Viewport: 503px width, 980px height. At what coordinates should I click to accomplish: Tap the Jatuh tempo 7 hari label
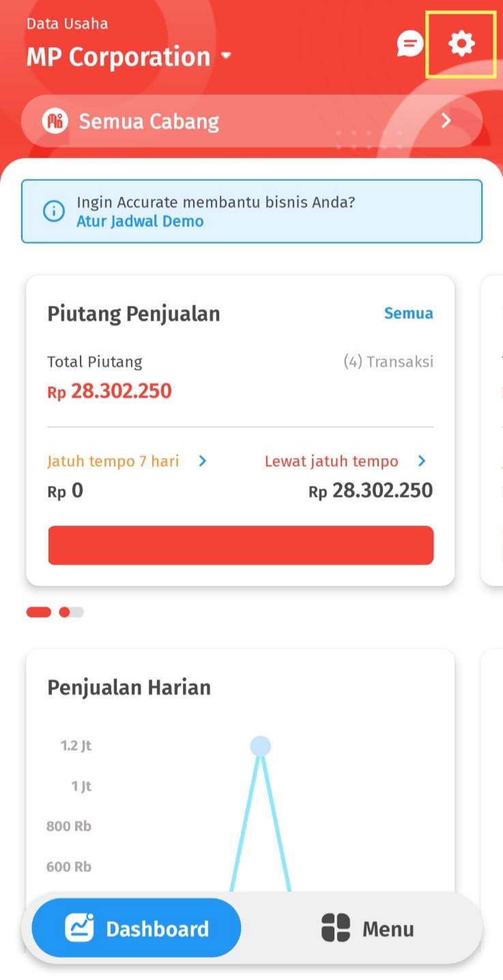(x=113, y=461)
